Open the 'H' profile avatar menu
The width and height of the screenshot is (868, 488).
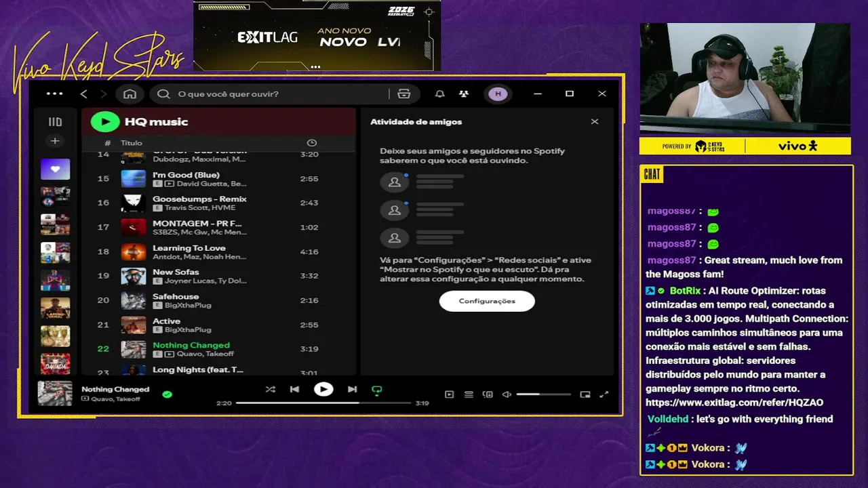click(498, 94)
